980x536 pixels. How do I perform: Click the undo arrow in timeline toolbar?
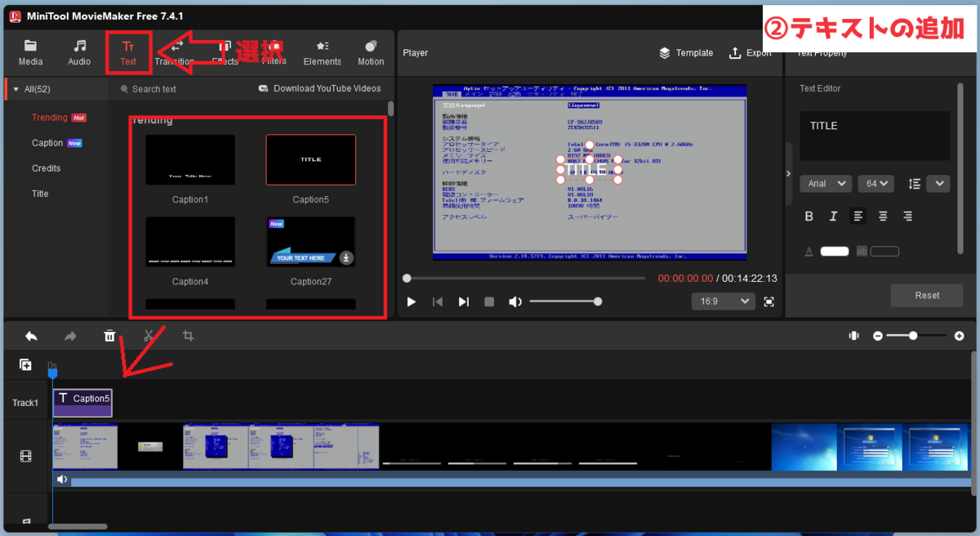(31, 336)
